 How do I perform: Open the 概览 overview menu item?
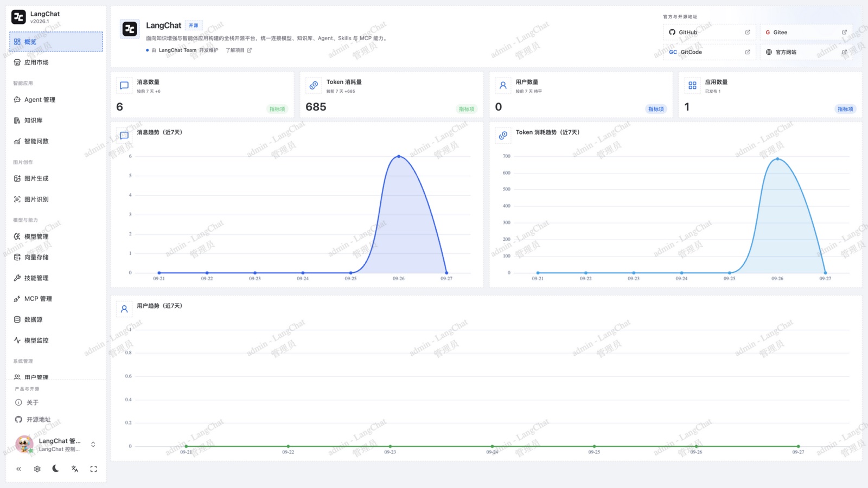(x=56, y=42)
